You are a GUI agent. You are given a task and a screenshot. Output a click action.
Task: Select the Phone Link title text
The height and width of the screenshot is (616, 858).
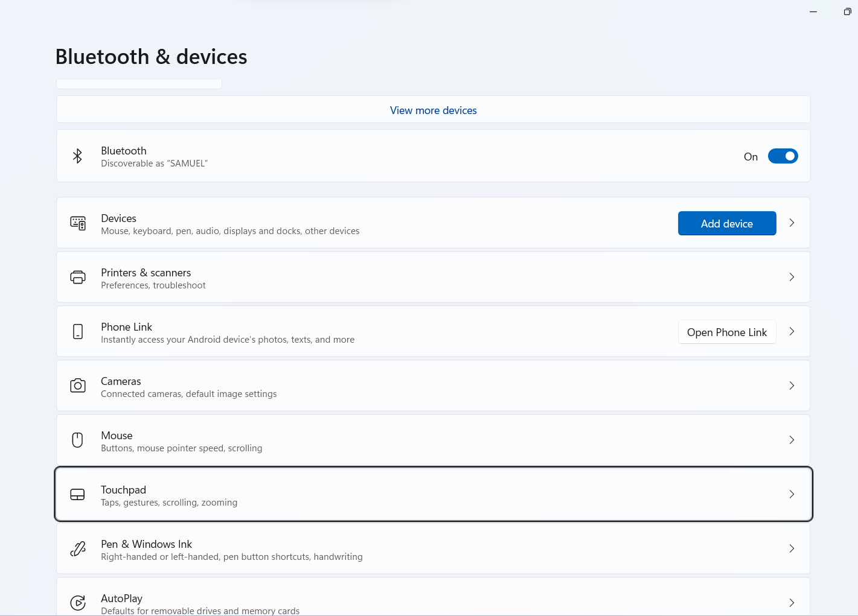click(126, 326)
